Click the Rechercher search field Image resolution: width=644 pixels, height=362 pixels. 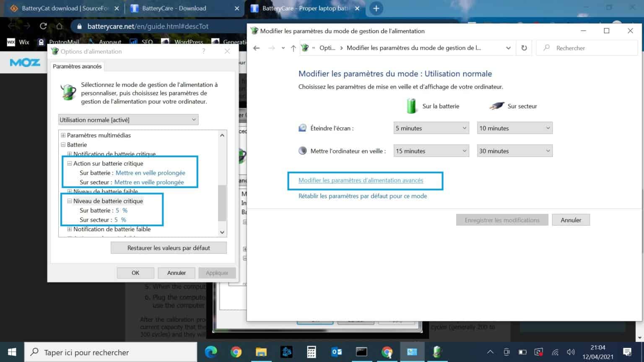pyautogui.click(x=587, y=48)
